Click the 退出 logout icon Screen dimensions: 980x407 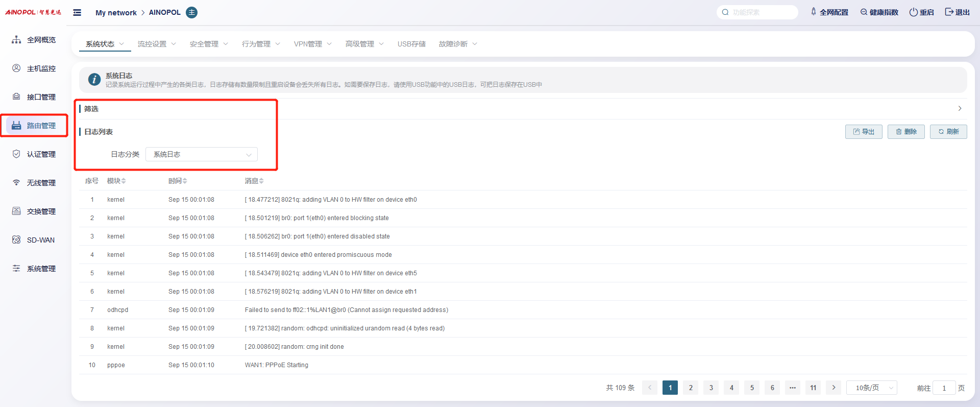tap(949, 12)
